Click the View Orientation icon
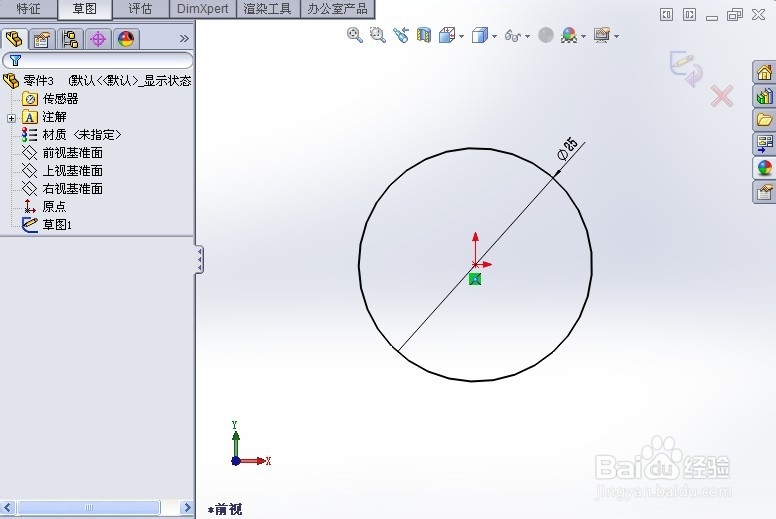 pos(447,36)
